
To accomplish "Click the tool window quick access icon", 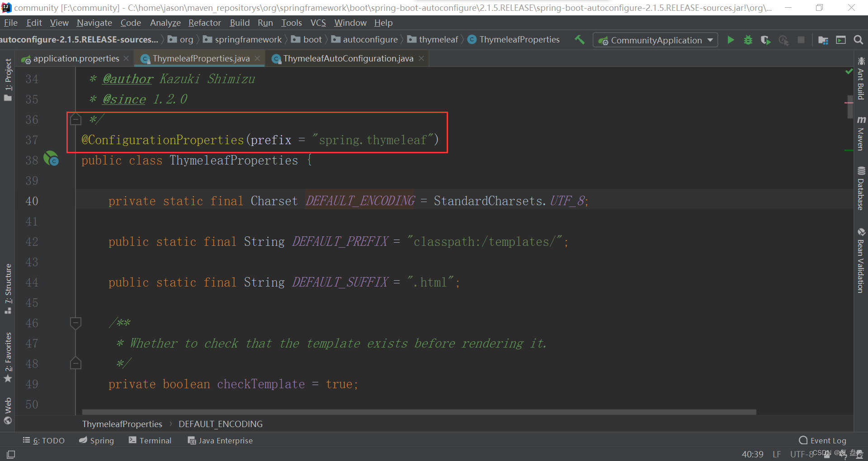I will pyautogui.click(x=11, y=454).
